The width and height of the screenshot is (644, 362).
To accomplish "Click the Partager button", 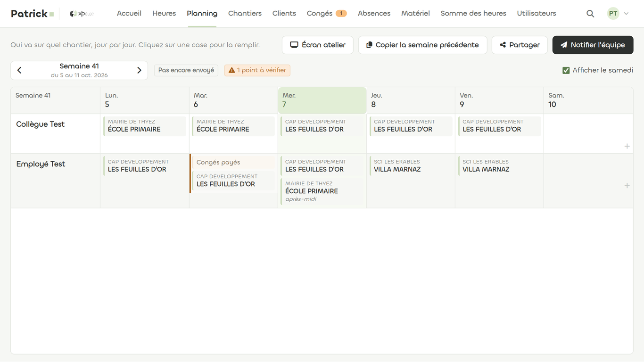I will (x=520, y=45).
